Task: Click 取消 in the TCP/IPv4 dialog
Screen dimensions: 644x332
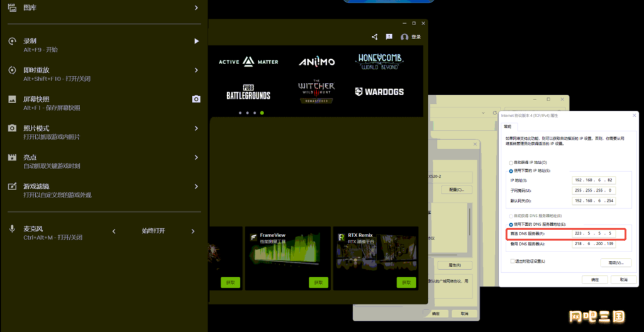Action: point(624,279)
